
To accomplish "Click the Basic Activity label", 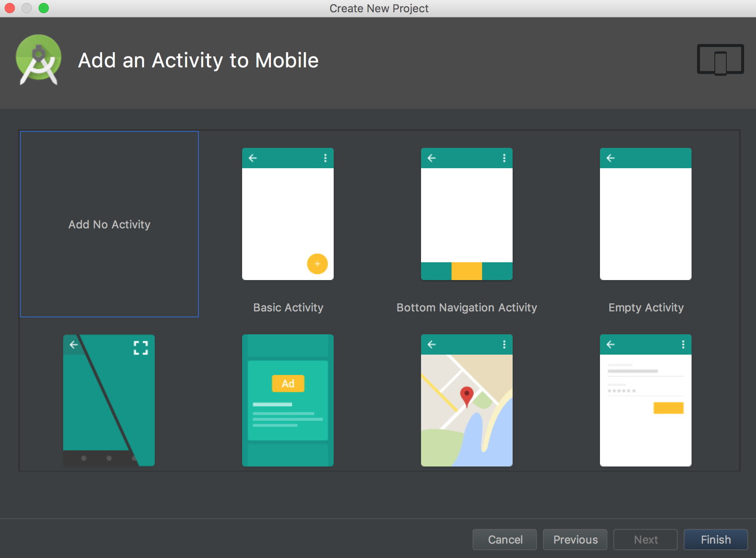I will pos(288,308).
